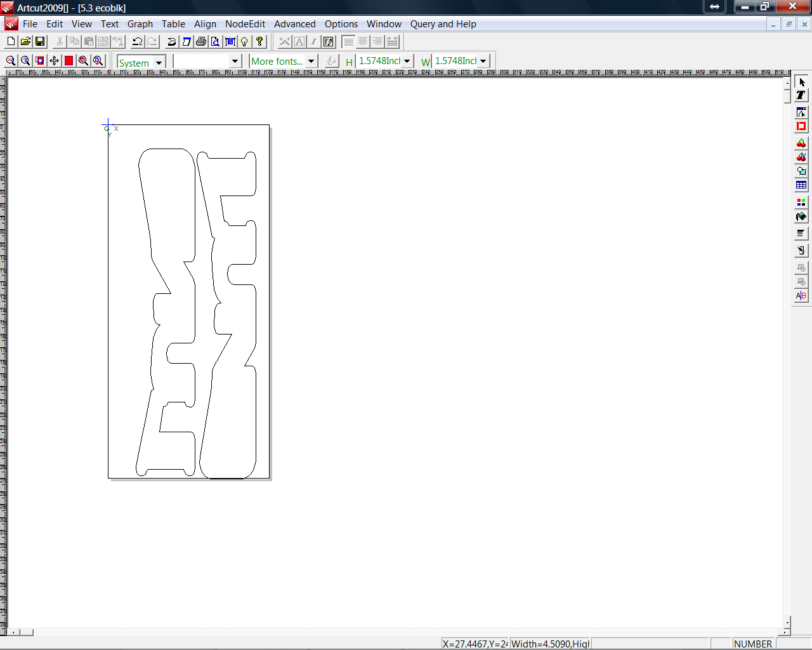Viewport: 812px width, 650px height.
Task: Open the Graph menu
Action: tap(140, 24)
